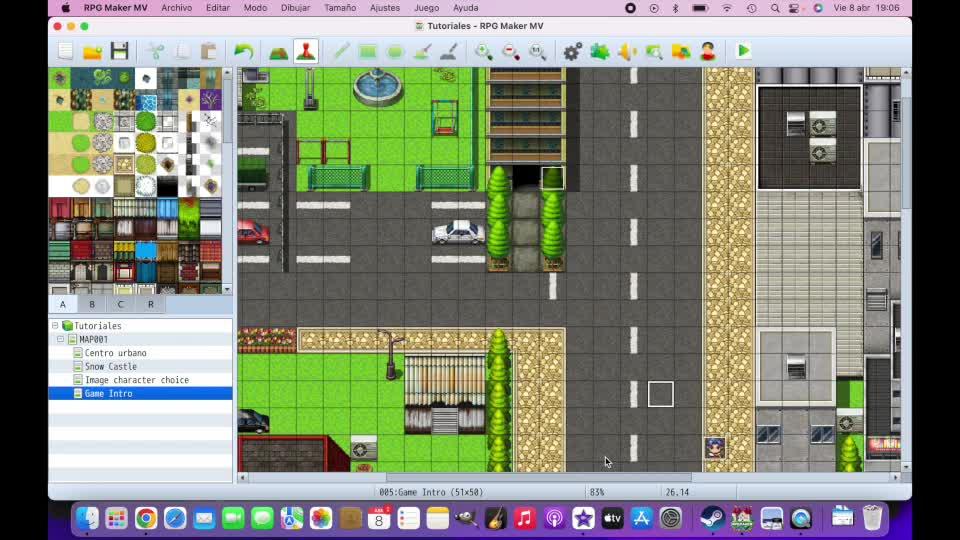Click the Cut scissors icon
Screen dimensions: 960x540
(156, 51)
